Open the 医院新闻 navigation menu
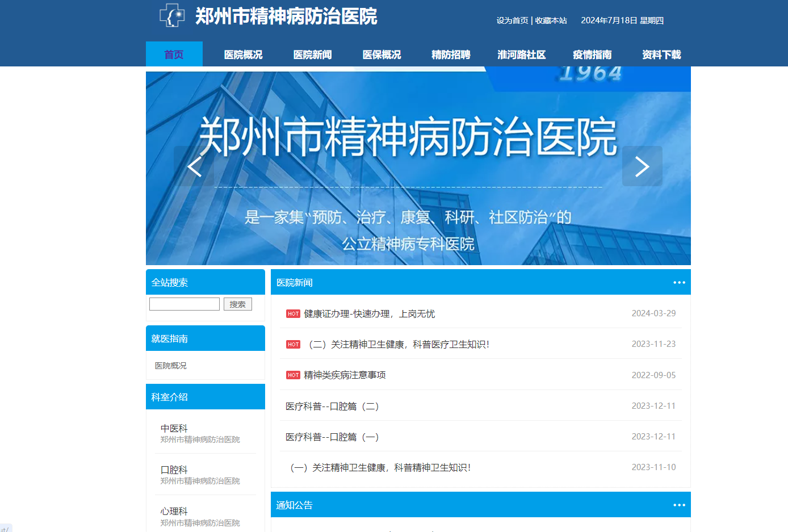The image size is (788, 532). click(x=312, y=55)
